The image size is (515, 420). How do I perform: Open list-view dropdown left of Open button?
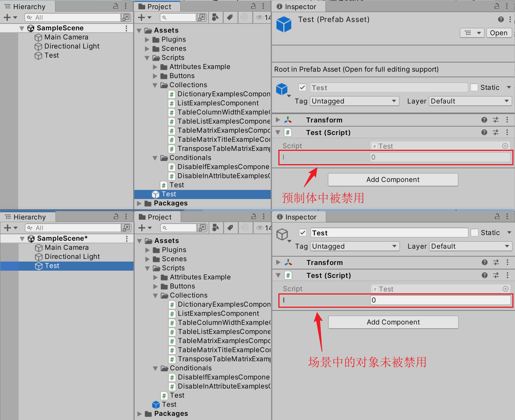tap(472, 33)
